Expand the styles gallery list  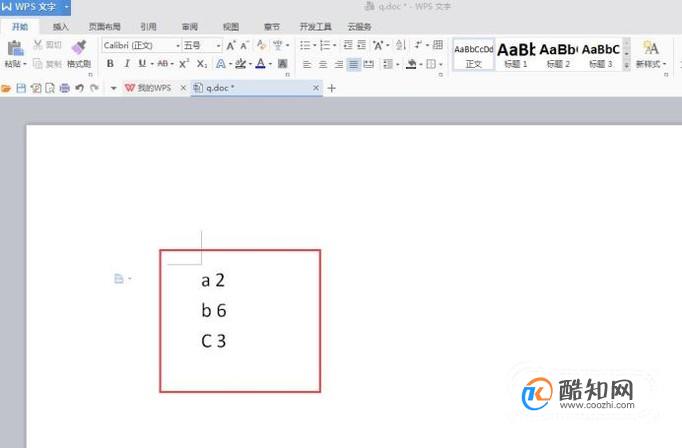pos(627,66)
